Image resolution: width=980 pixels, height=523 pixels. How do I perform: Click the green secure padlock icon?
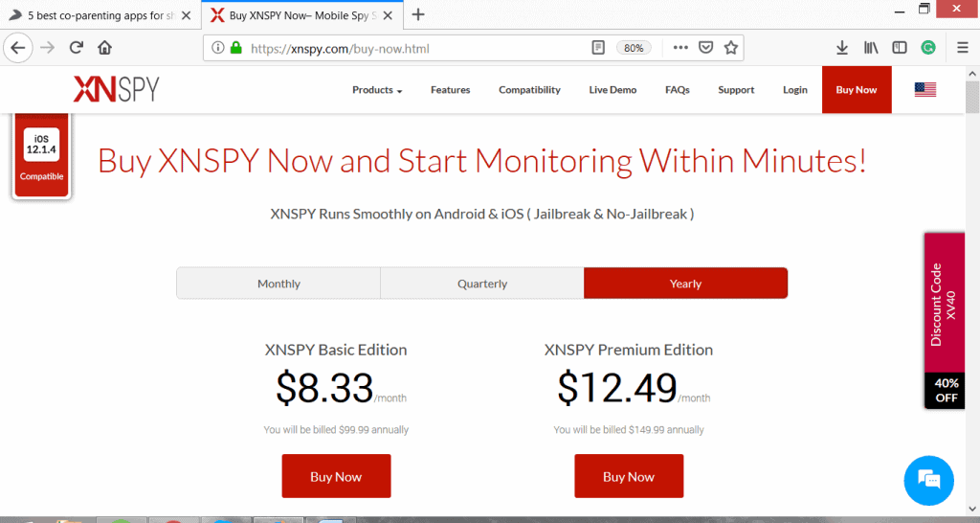236,48
